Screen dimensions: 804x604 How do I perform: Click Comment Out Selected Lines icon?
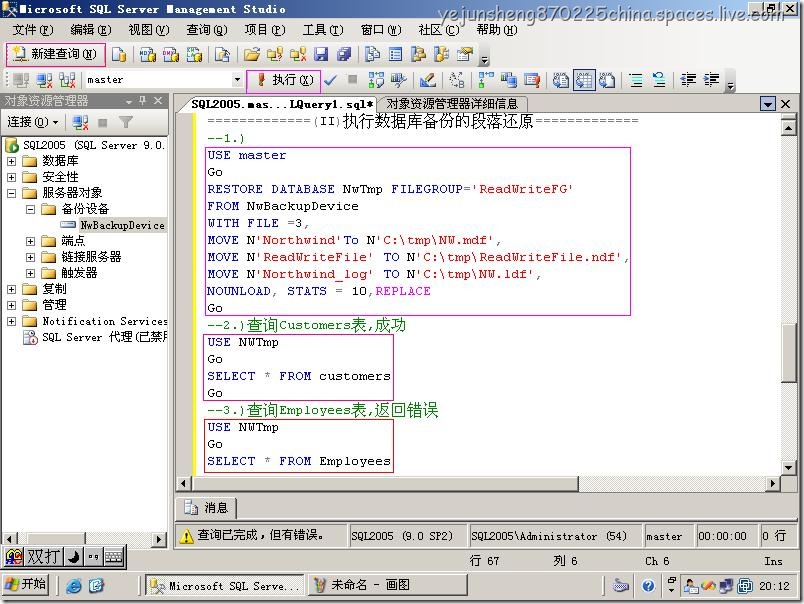click(636, 80)
